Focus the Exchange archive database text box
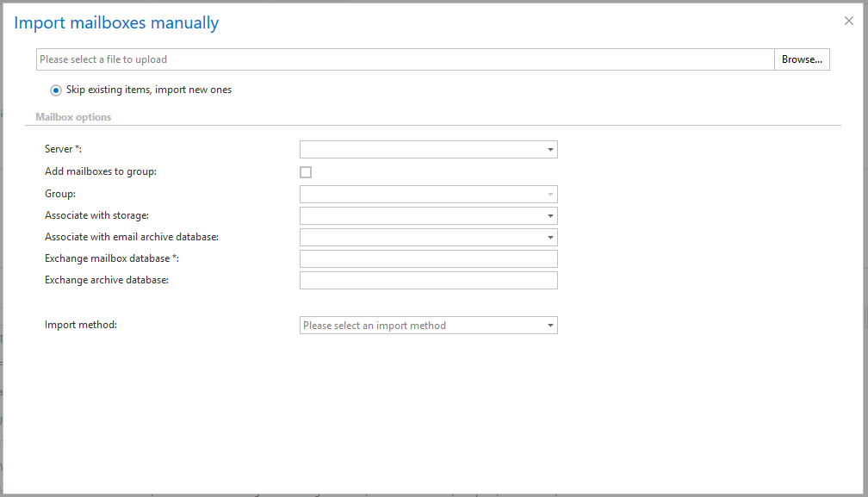 click(428, 281)
